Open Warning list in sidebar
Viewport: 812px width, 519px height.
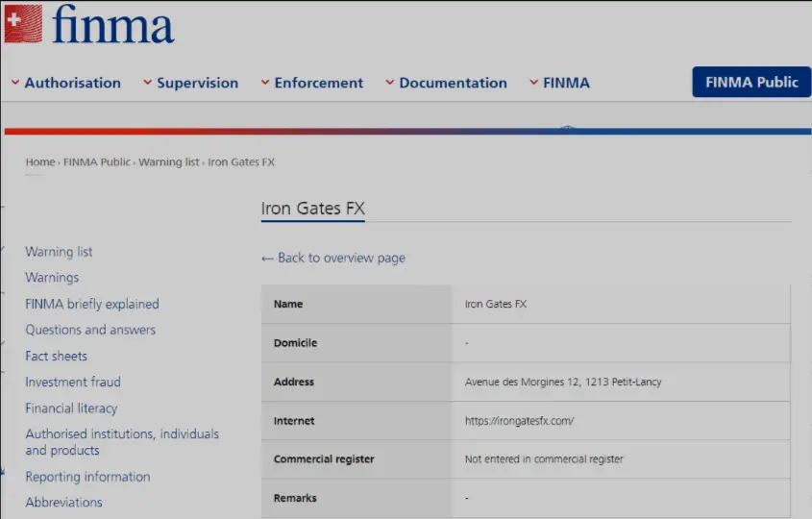pos(59,252)
